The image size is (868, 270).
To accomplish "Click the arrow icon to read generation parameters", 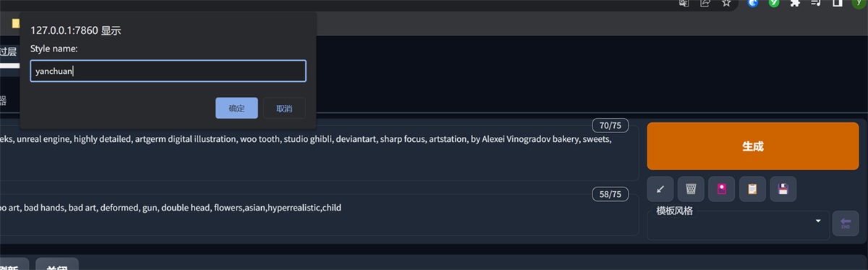I will 660,189.
